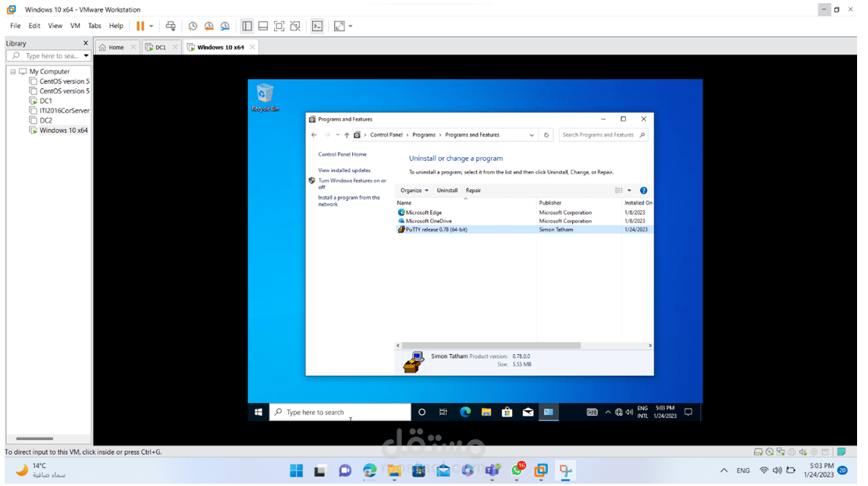Open the change view options dropdown

click(629, 191)
